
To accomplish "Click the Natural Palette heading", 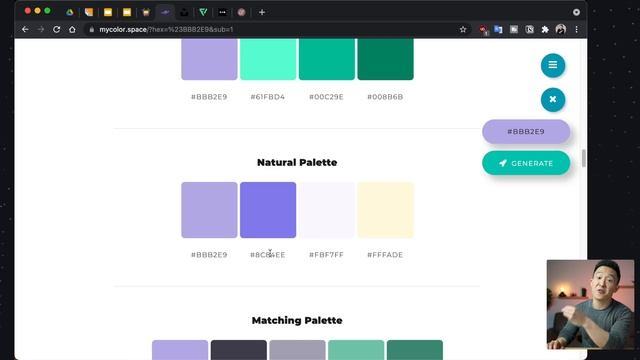I will click(297, 162).
